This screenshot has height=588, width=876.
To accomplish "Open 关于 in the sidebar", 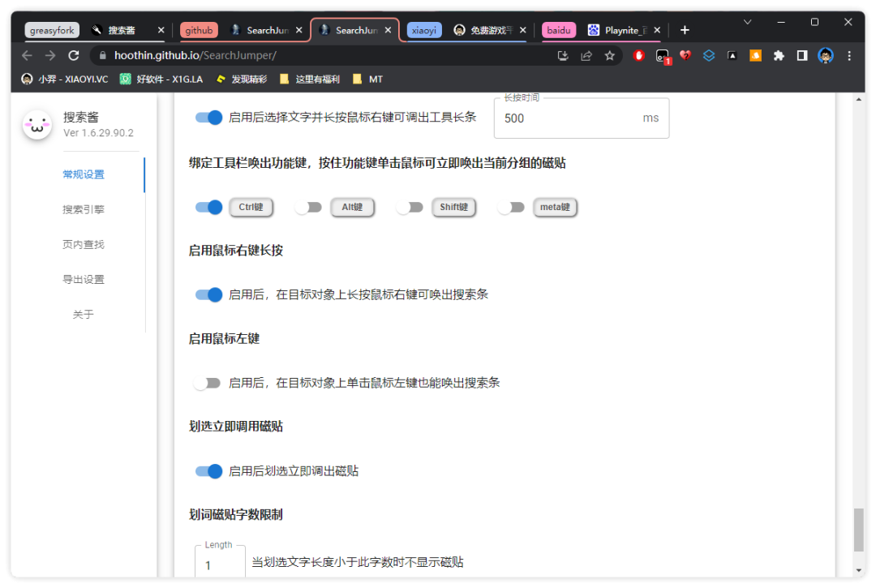I will click(84, 315).
